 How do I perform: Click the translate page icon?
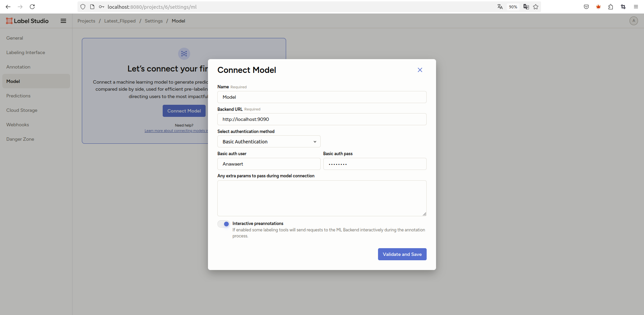(x=500, y=7)
